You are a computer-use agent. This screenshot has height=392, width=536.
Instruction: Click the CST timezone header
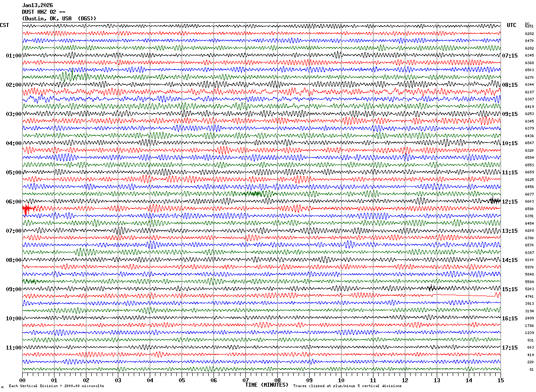[4, 25]
